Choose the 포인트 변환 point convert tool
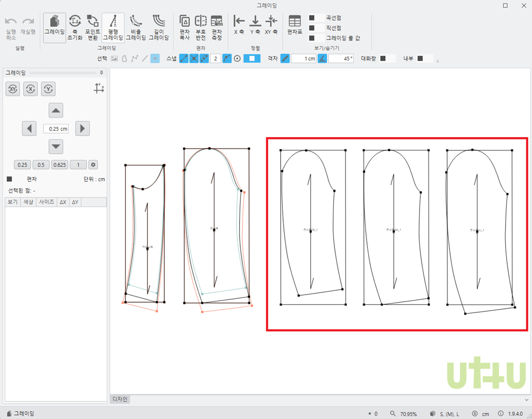The width and height of the screenshot is (532, 419). 93,28
